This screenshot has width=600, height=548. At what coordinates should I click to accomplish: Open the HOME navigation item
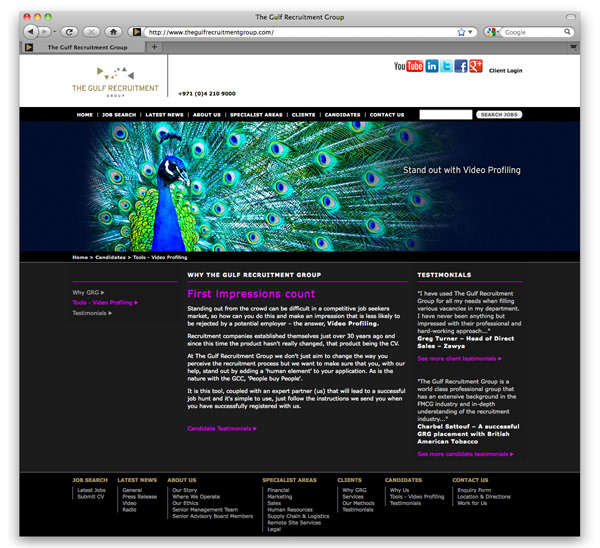pyautogui.click(x=85, y=114)
